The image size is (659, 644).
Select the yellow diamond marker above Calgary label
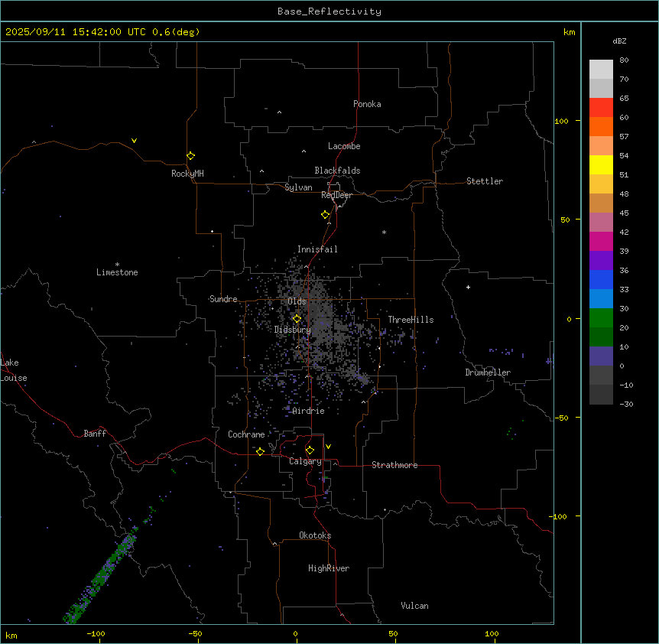tap(310, 450)
